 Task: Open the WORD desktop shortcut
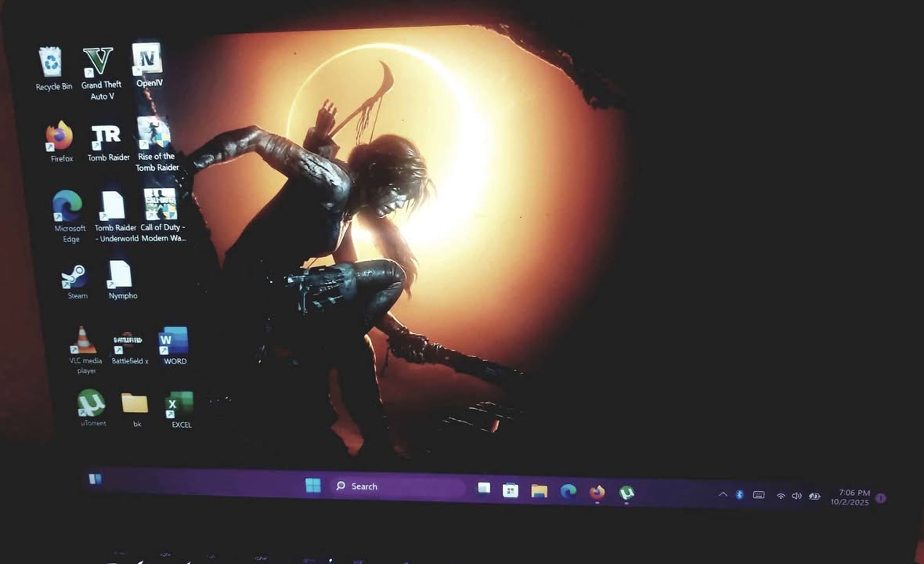(174, 342)
